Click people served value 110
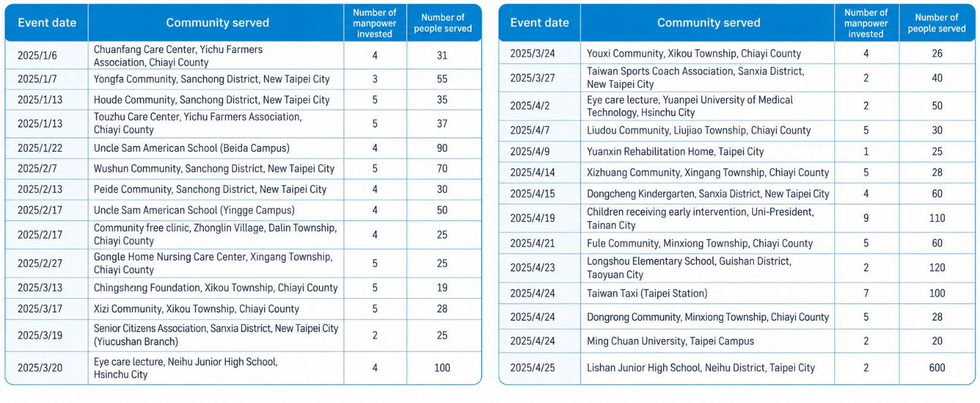The image size is (980, 403). click(937, 218)
